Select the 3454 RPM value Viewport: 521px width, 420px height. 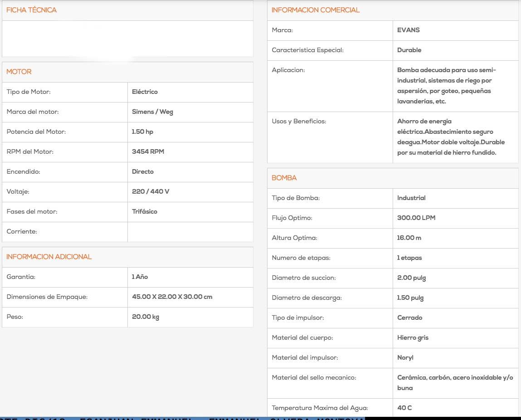[148, 151]
